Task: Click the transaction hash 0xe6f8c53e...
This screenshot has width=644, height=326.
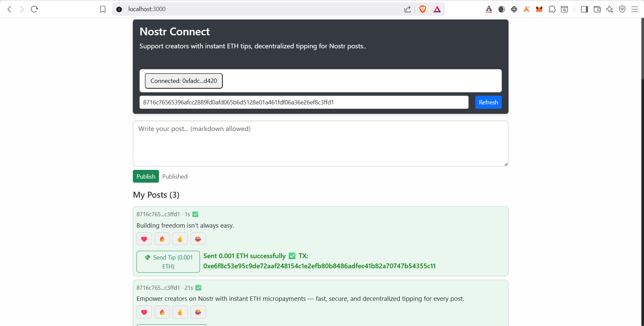Action: [x=319, y=266]
